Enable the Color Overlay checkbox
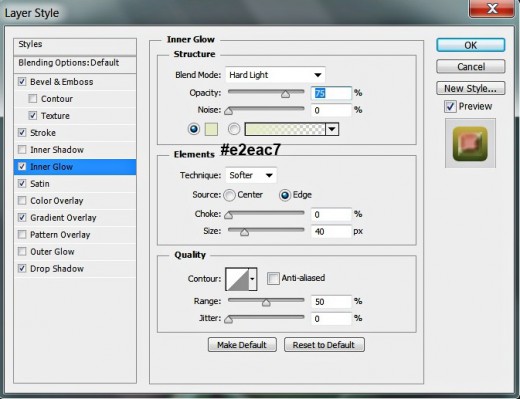 pyautogui.click(x=22, y=201)
